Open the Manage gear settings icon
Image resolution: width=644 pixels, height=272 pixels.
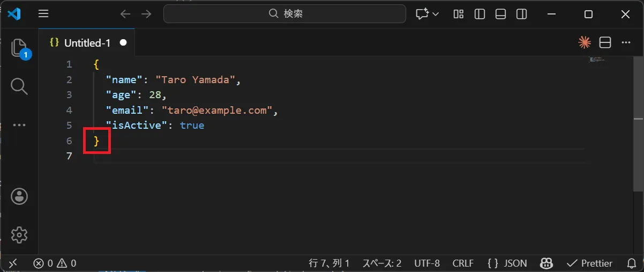point(19,234)
